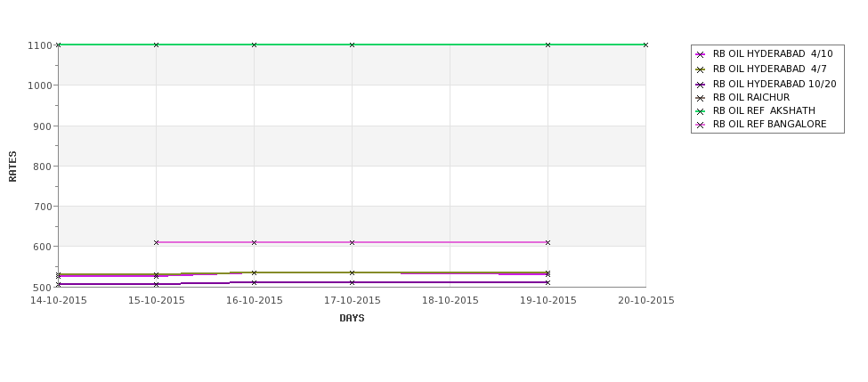This screenshot has width=868, height=382.
Task: Click the 14-10-2015 x-axis label
Action: click(59, 301)
